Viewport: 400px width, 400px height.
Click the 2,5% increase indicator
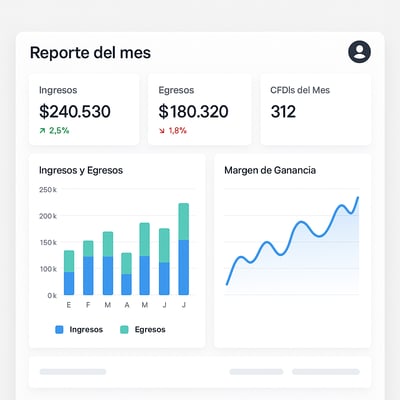pos(59,130)
